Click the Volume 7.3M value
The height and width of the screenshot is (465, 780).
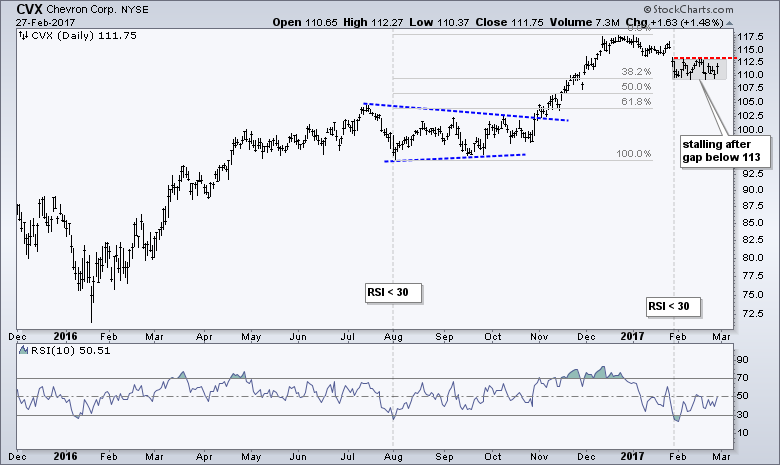coord(585,22)
